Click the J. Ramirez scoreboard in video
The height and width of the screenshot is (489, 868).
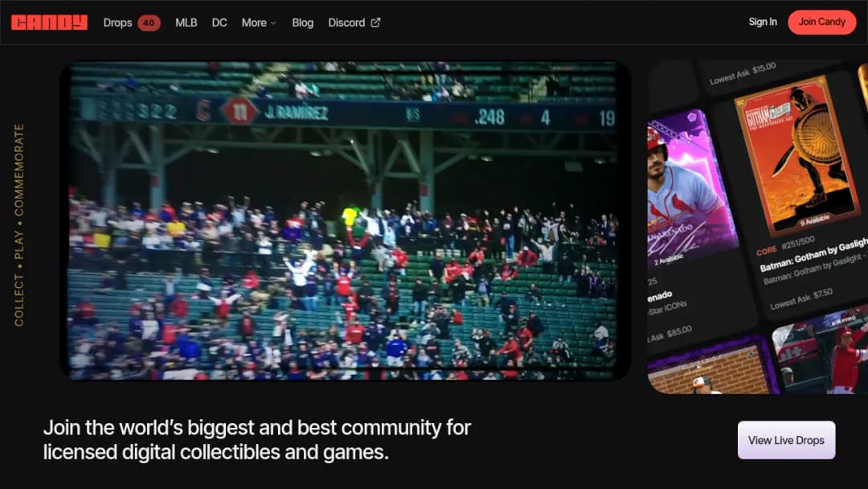coord(343,114)
